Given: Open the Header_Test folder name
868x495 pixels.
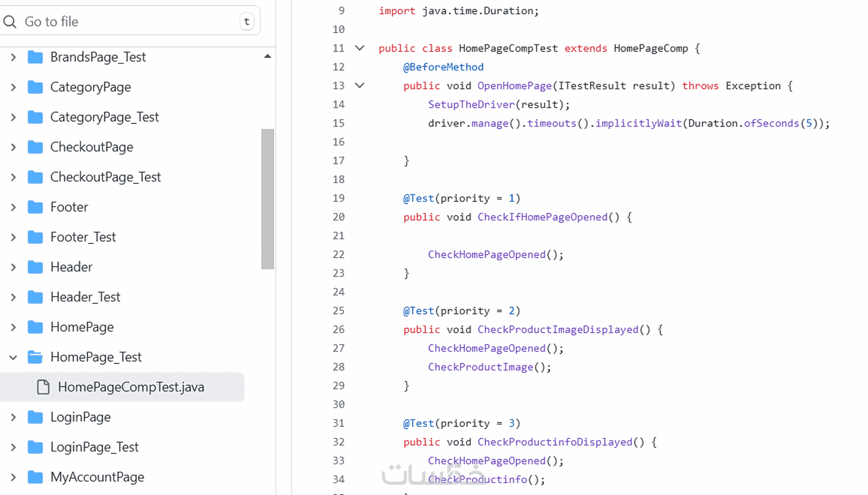Looking at the screenshot, I should pos(85,297).
